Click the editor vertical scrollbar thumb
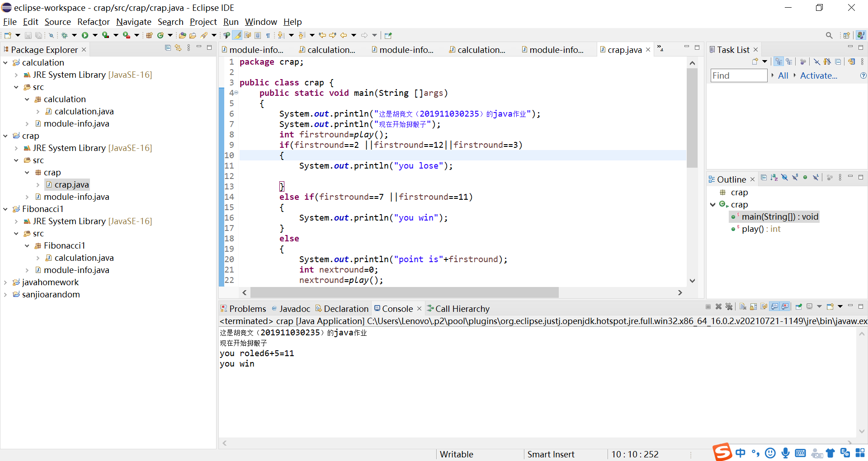868x461 pixels. pos(692,118)
